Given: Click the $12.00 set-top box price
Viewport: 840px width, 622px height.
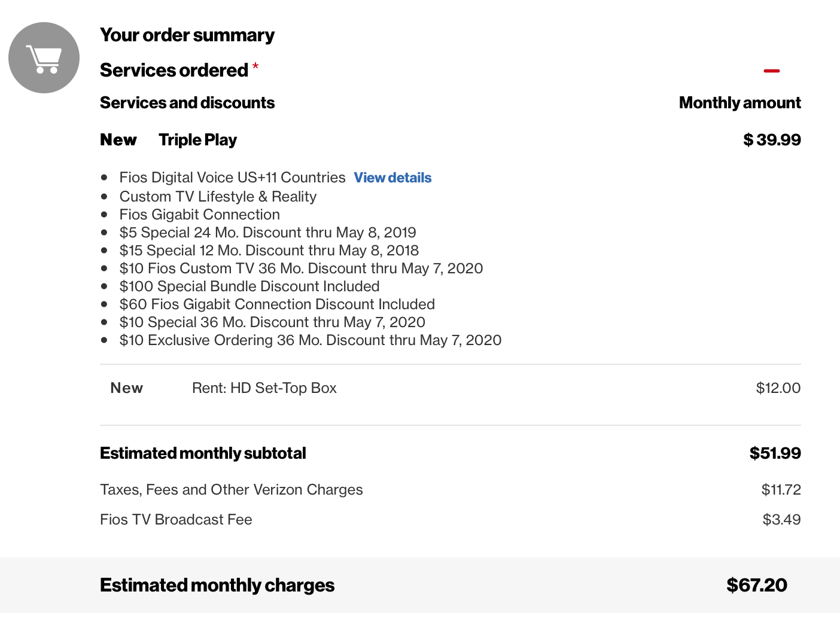Looking at the screenshot, I should (778, 388).
